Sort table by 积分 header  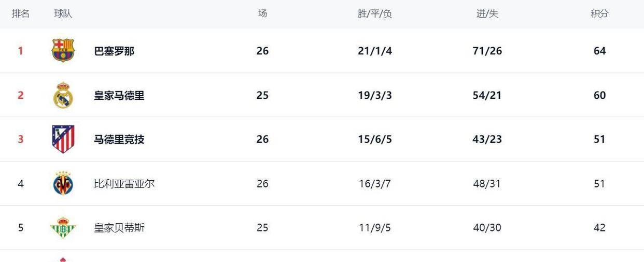point(599,14)
